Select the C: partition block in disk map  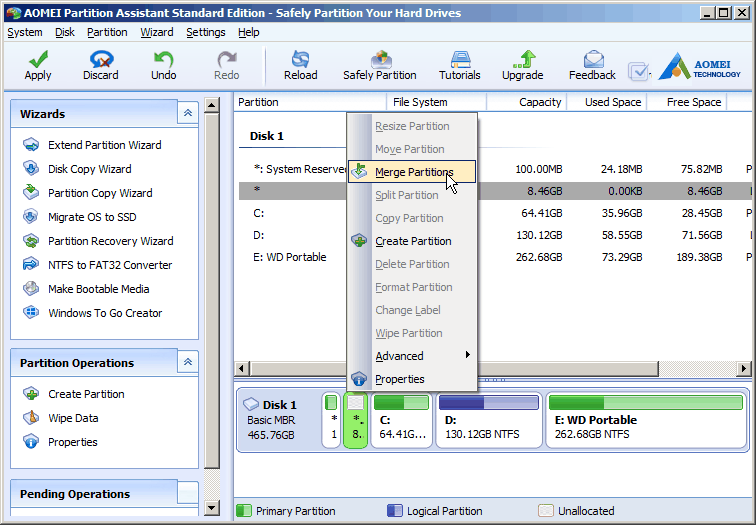click(x=401, y=420)
